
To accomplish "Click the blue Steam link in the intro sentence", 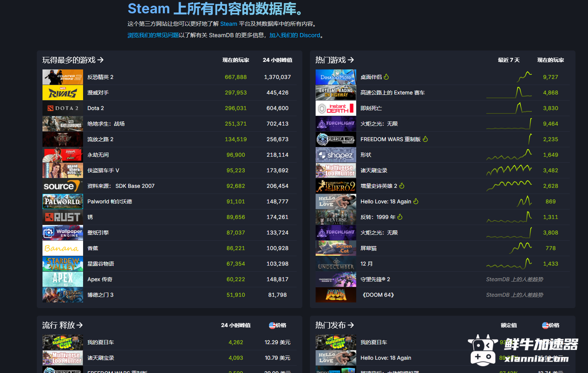I will (229, 24).
